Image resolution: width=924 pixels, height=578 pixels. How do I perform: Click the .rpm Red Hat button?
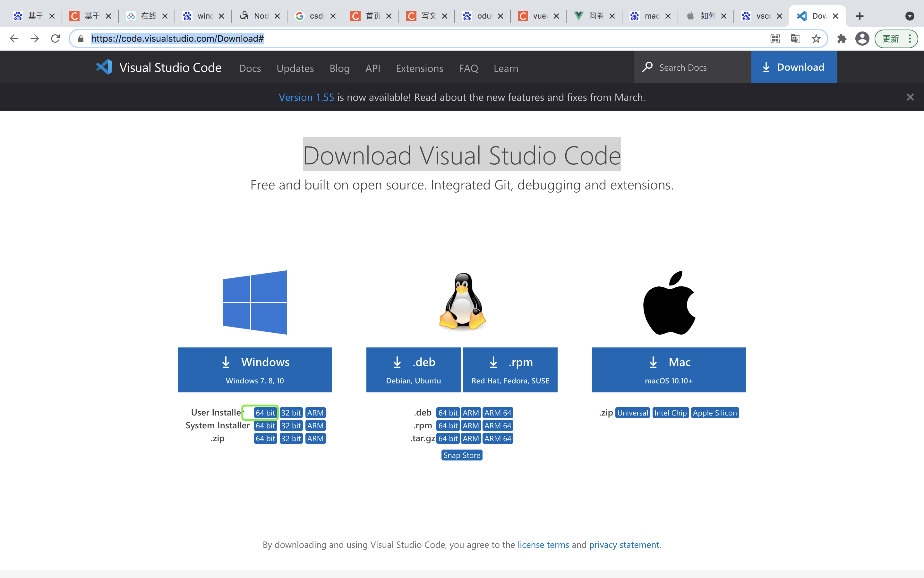510,370
